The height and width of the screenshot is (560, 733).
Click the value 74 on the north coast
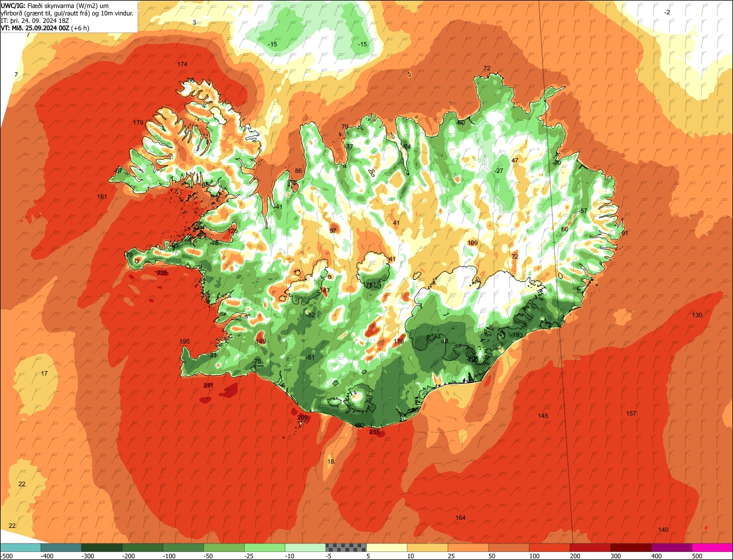[x=407, y=147]
